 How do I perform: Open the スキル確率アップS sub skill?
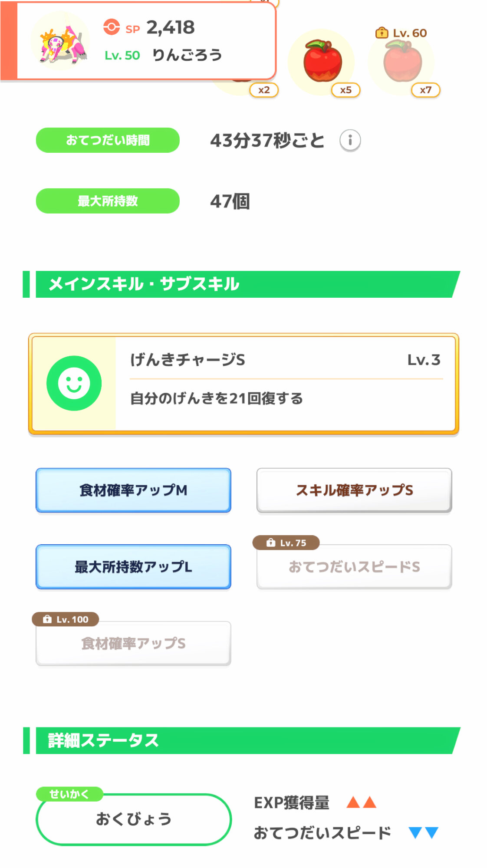point(354,490)
